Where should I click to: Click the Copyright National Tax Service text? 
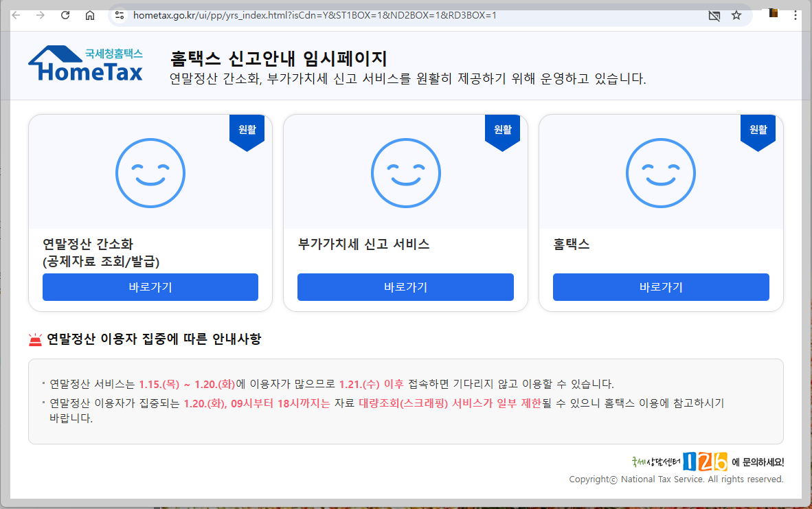tap(676, 479)
